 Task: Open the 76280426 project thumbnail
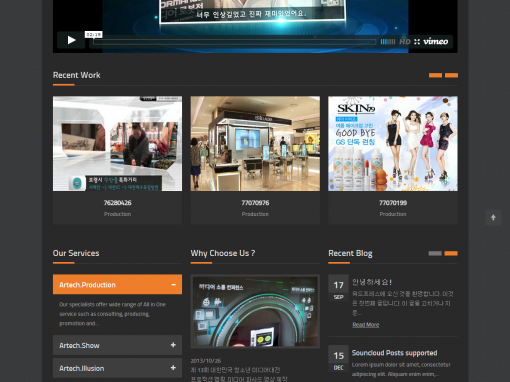click(x=117, y=144)
